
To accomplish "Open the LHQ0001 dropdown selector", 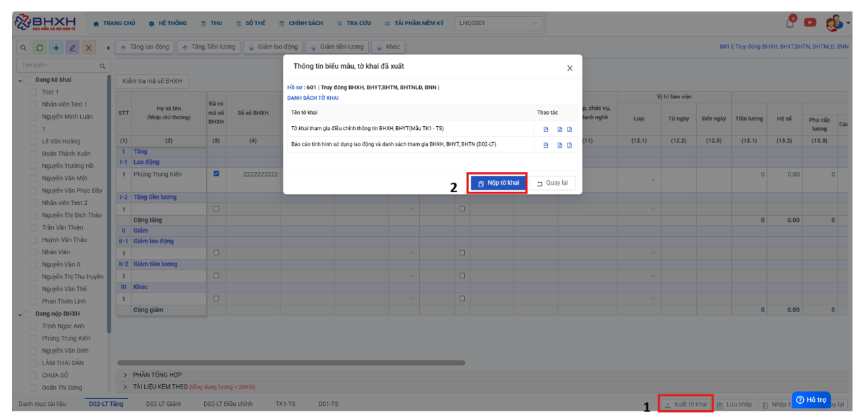I will click(498, 23).
